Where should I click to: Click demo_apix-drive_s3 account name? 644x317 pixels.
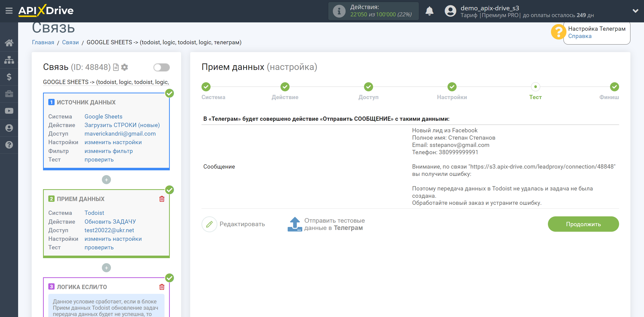[x=490, y=8]
